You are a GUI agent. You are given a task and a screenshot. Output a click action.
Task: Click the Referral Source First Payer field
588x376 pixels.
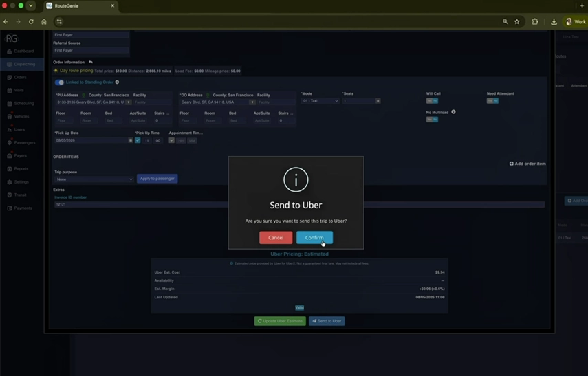91,50
